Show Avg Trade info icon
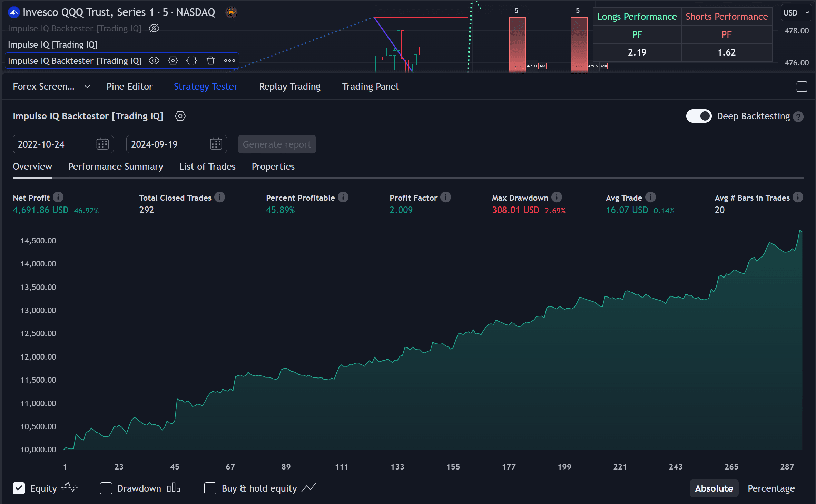Screen dimensions: 816x504 [x=650, y=197]
